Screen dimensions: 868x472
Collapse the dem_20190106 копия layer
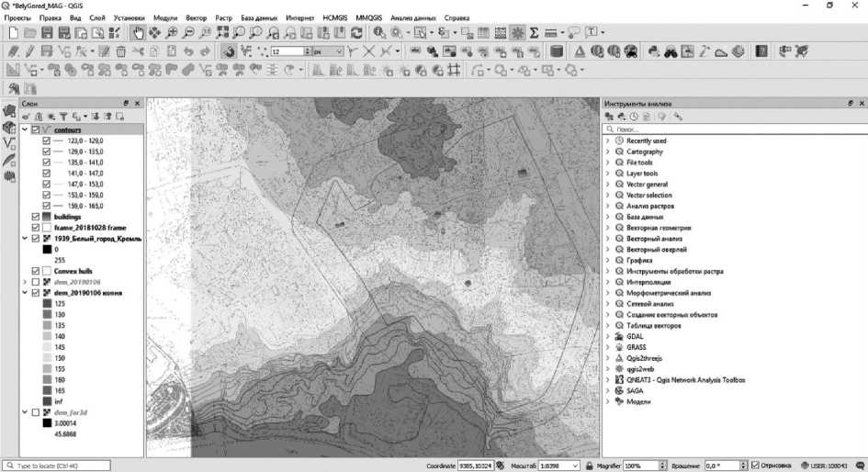[25, 293]
